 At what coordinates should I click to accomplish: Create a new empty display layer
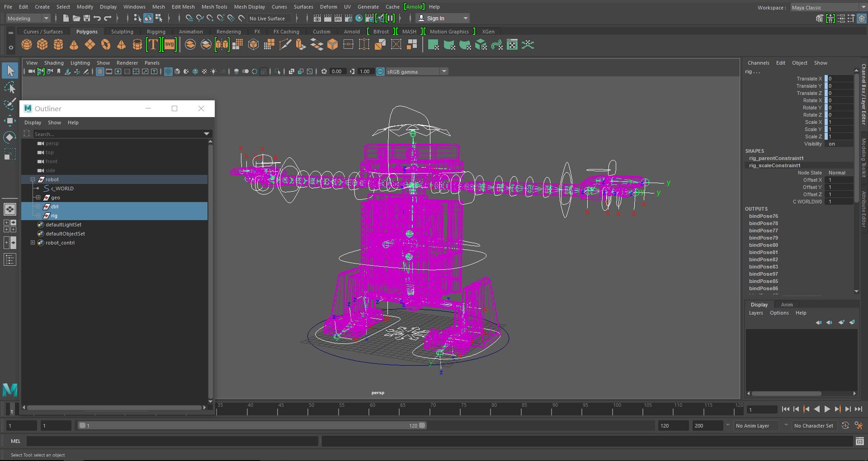click(x=841, y=322)
